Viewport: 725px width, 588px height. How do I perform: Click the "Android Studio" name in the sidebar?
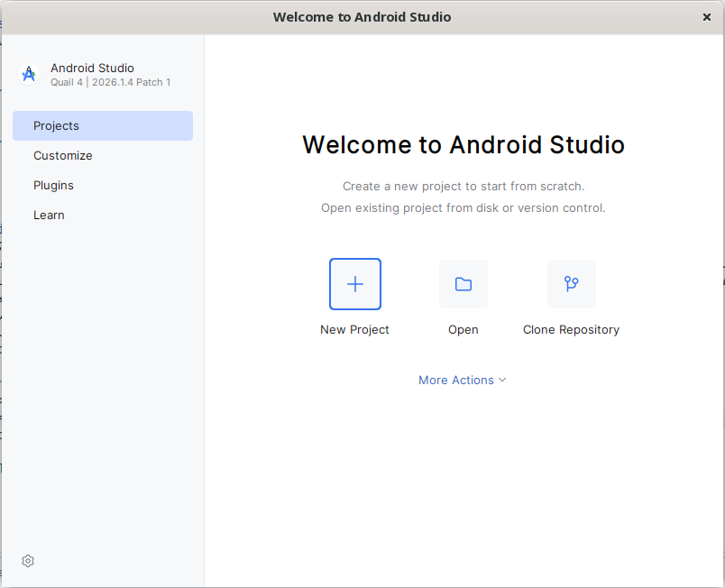pos(93,68)
